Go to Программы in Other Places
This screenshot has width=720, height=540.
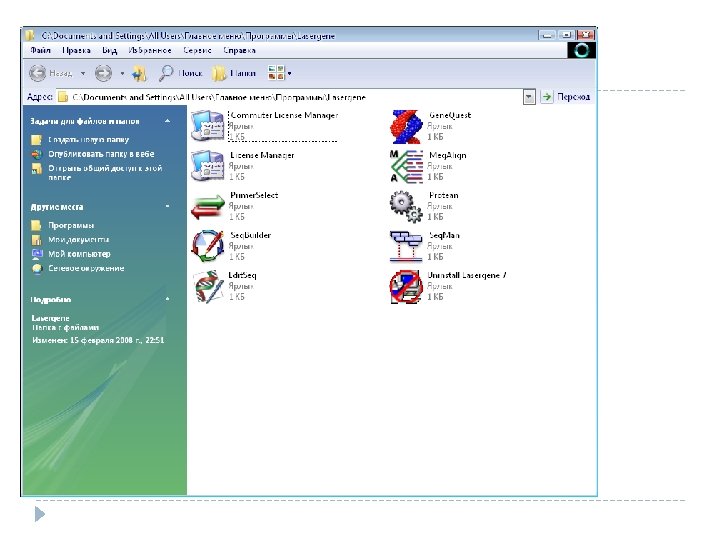71,225
